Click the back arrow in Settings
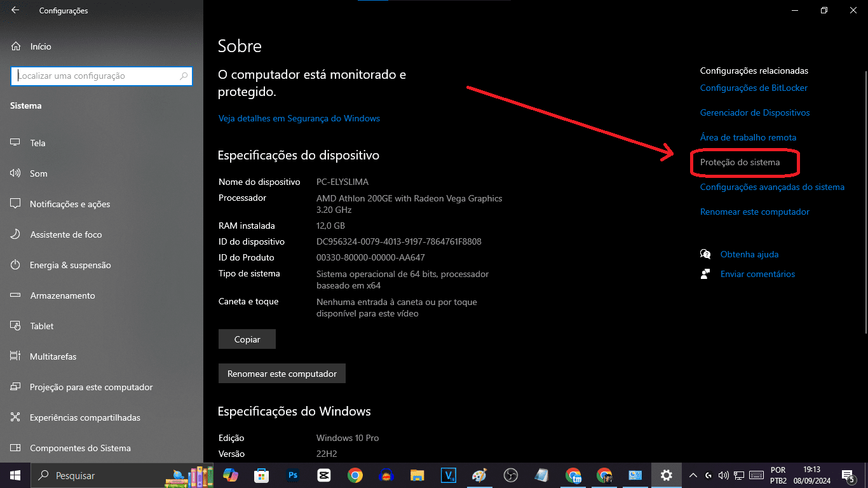The width and height of the screenshot is (868, 488). 14,10
